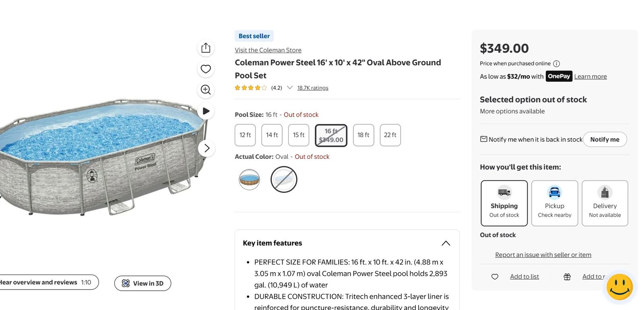
Task: Choose the Delivery fulfillment option
Action: pyautogui.click(x=605, y=203)
